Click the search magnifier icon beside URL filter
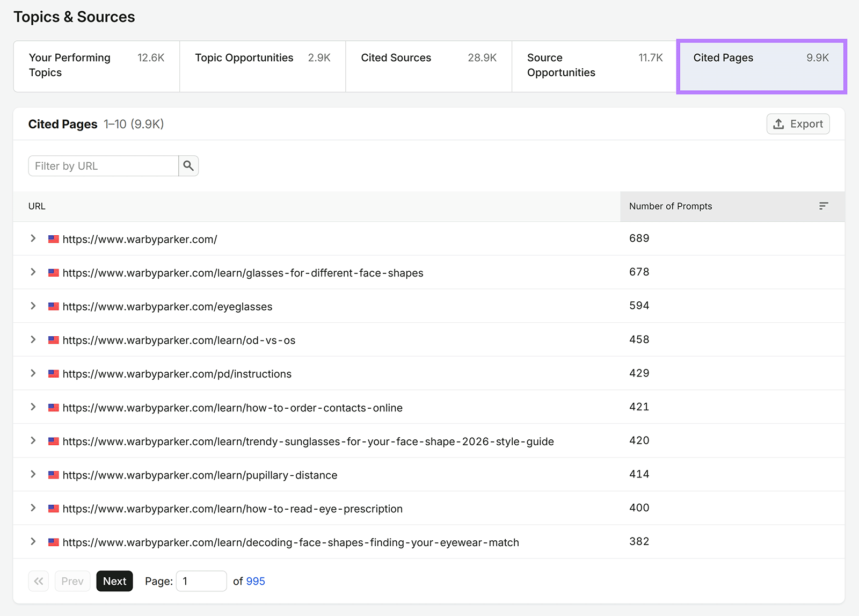This screenshot has height=616, width=859. pos(188,166)
